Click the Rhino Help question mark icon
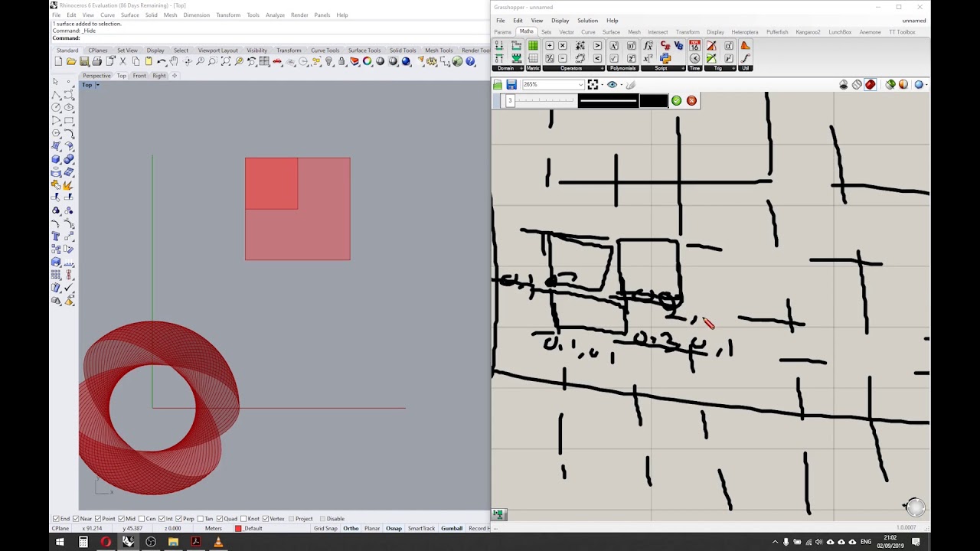Viewport: 980px width, 551px height. 469,61
